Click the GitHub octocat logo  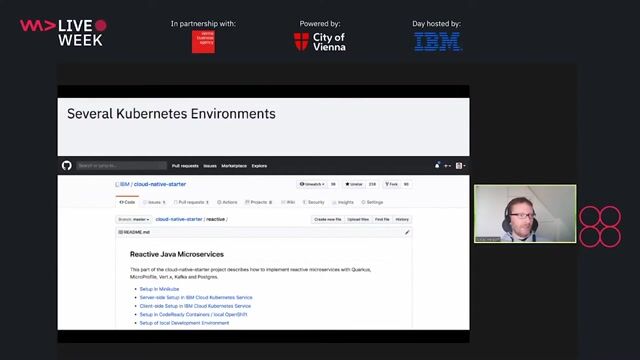pyautogui.click(x=67, y=166)
